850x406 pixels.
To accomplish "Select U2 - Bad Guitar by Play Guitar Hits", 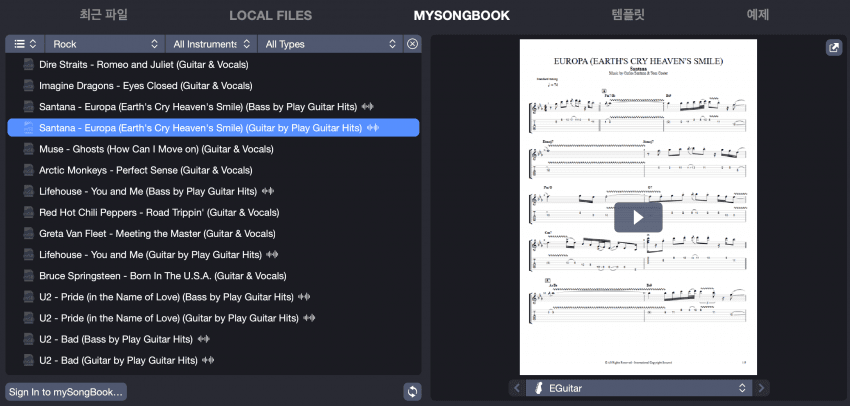I will click(x=213, y=360).
